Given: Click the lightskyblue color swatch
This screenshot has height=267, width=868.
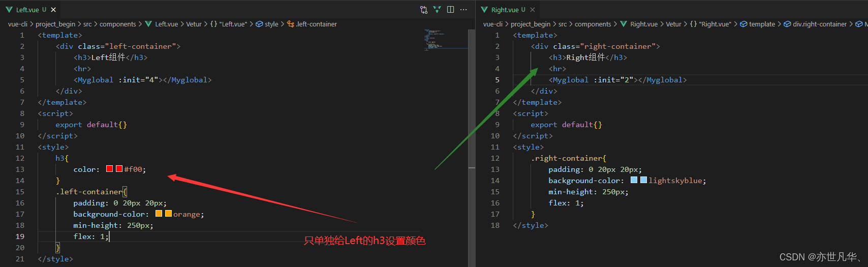Looking at the screenshot, I should (634, 180).
